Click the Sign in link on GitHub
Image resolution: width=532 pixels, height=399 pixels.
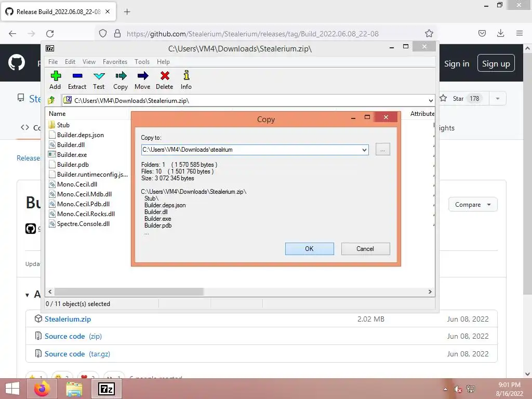[457, 63]
